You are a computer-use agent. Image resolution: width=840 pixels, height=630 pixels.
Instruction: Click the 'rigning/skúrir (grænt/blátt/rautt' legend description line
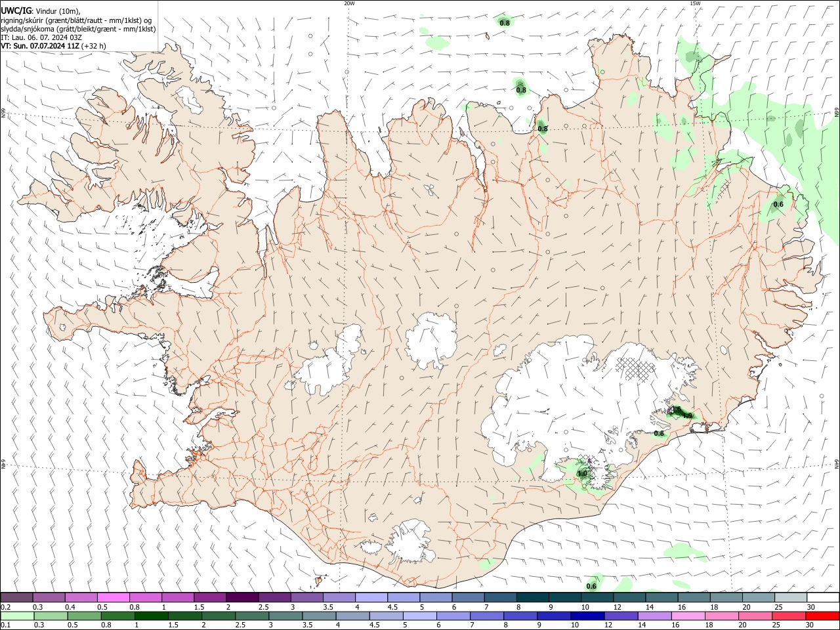coord(77,20)
